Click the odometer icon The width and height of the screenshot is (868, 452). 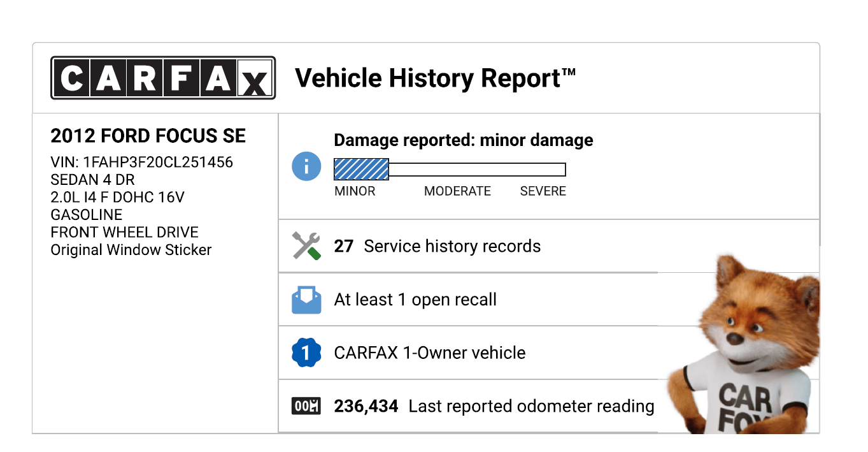coord(306,406)
